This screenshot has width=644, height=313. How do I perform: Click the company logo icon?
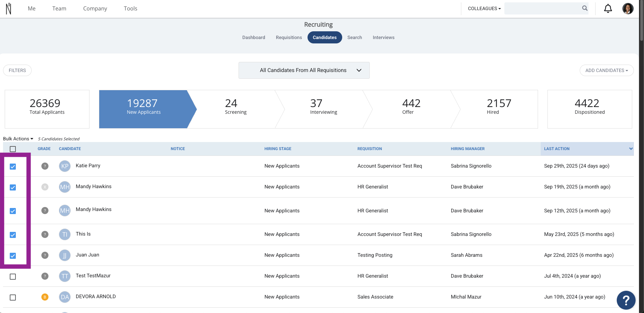[9, 8]
